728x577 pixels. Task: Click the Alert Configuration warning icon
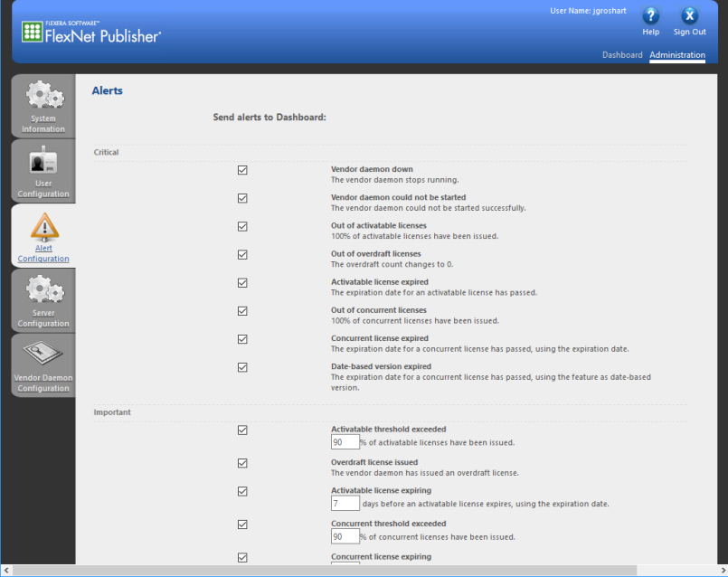click(x=43, y=224)
